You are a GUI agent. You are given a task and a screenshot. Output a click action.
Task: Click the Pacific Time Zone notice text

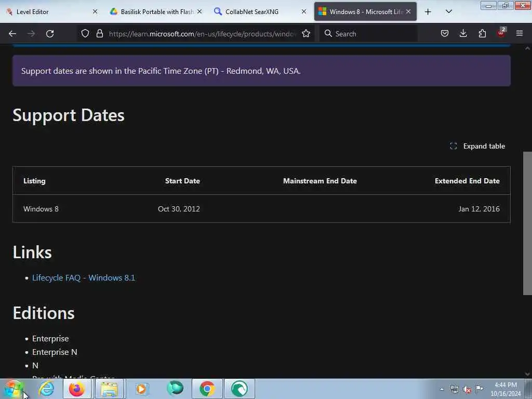point(161,71)
